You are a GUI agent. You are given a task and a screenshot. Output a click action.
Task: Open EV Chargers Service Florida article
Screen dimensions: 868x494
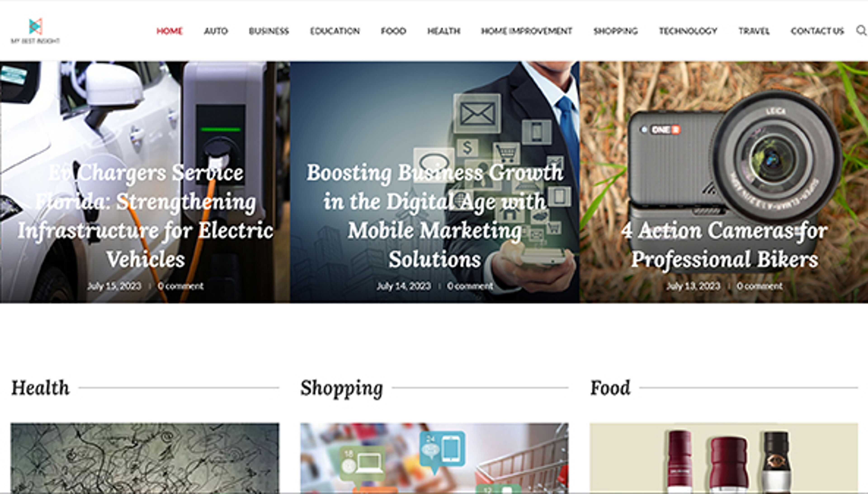pos(145,216)
